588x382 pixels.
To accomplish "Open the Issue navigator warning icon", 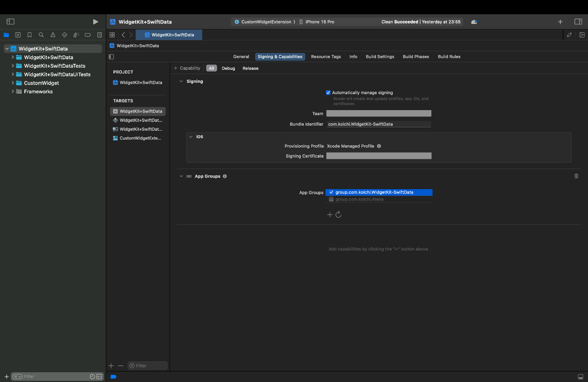I will 53,35.
